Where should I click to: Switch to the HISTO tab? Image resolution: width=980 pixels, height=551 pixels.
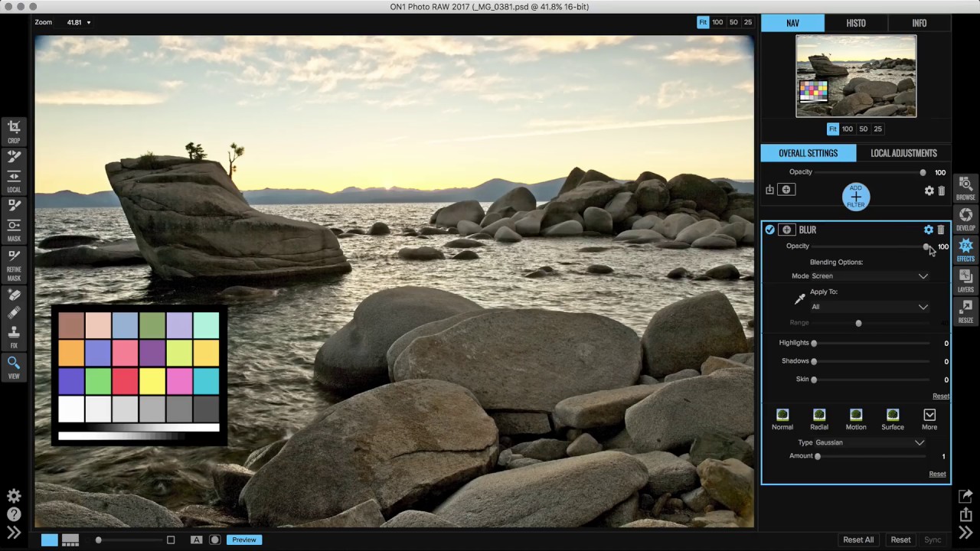(x=856, y=23)
